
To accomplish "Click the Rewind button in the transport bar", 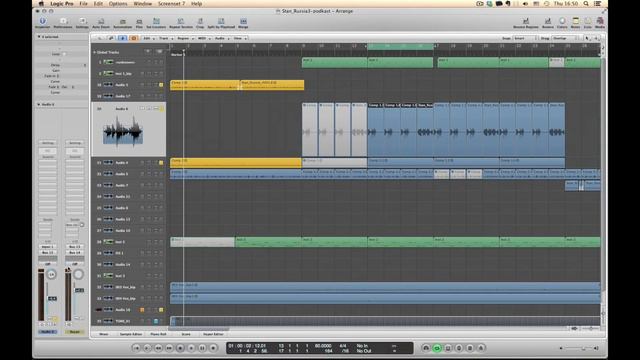I will coord(158,348).
